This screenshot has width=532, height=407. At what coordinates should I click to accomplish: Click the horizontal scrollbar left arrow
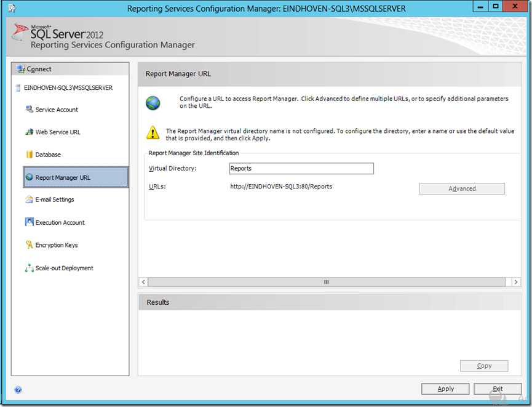pos(143,282)
